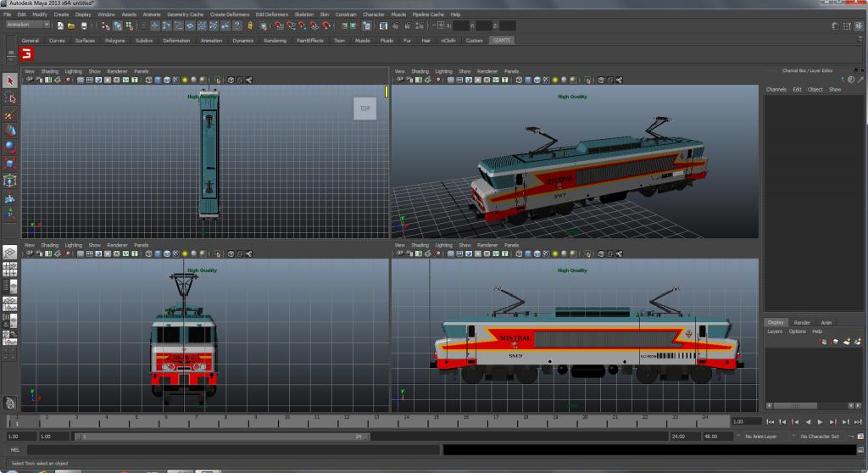Activate the Paint Selection tool
This screenshot has height=473, width=868.
pyautogui.click(x=10, y=114)
